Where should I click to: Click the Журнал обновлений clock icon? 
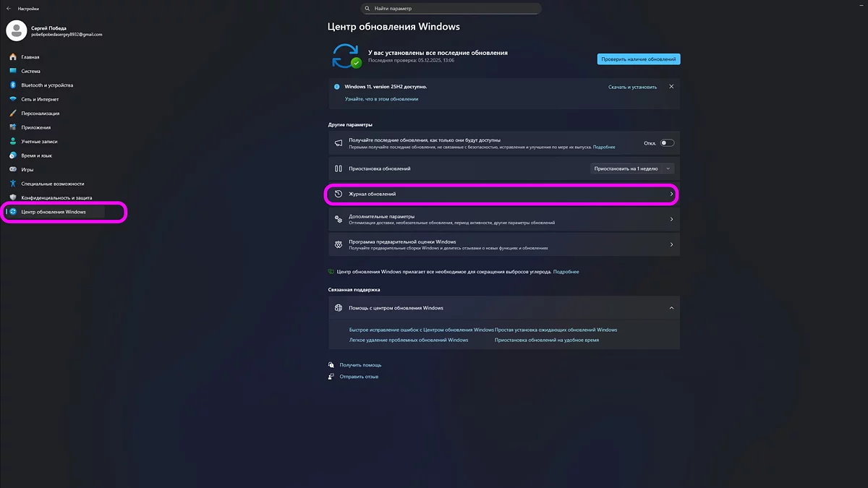(x=338, y=194)
